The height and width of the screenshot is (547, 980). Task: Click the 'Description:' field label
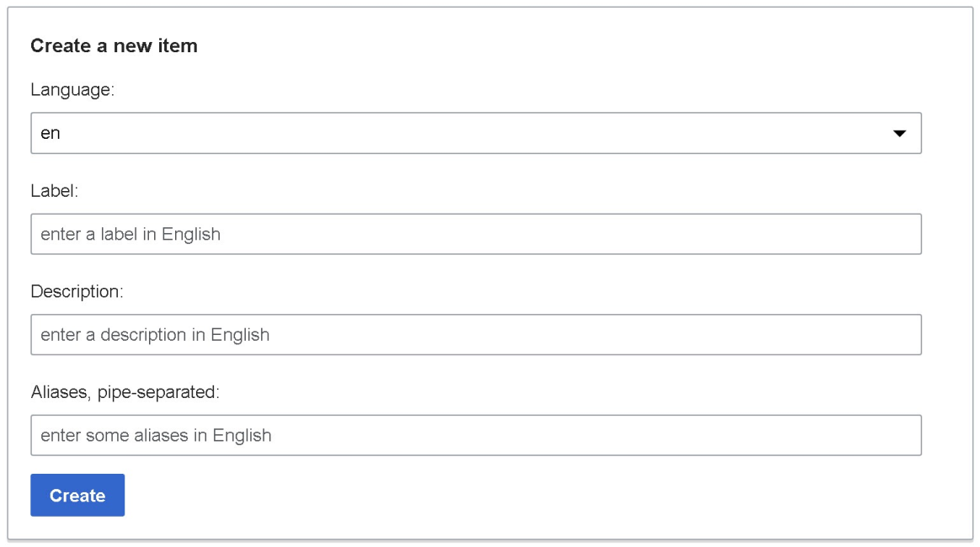[77, 291]
